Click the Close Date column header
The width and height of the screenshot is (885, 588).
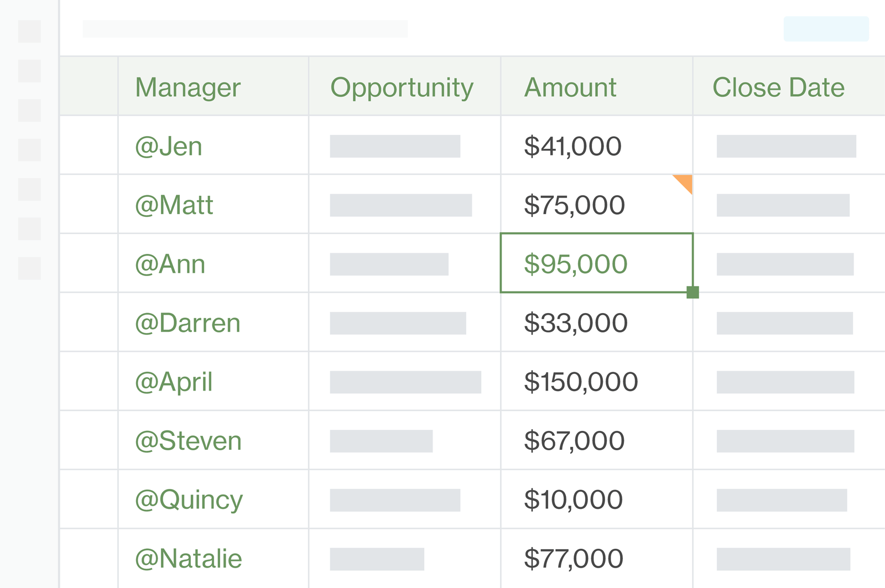pos(779,87)
